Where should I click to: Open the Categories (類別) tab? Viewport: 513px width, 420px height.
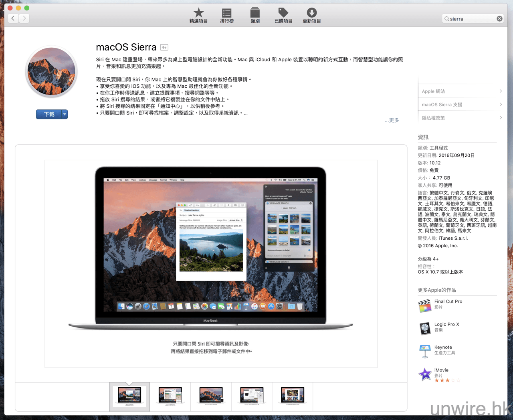pyautogui.click(x=255, y=15)
